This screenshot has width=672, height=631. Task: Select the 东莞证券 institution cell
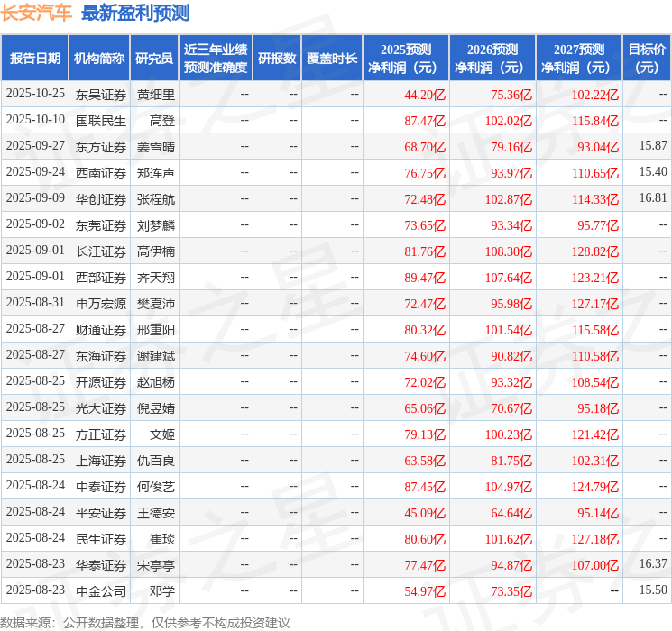click(x=101, y=225)
